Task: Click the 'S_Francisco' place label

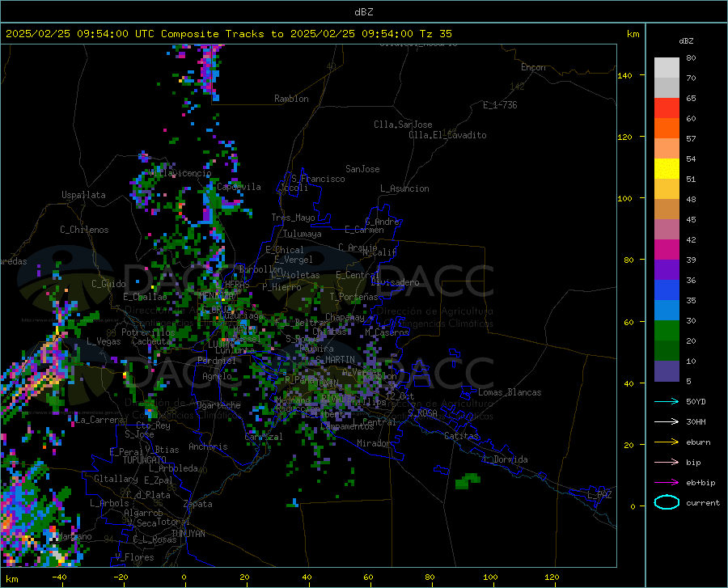Action: [318, 179]
